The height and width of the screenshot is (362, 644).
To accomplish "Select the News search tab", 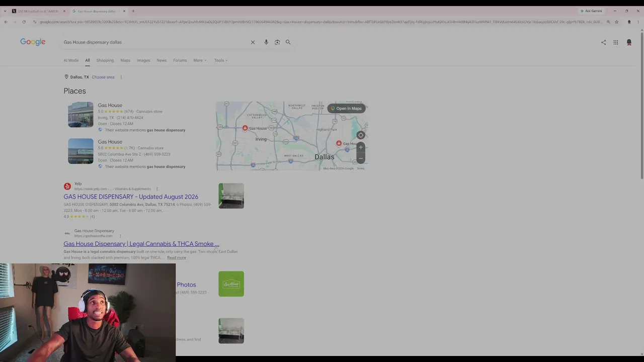I will click(162, 60).
